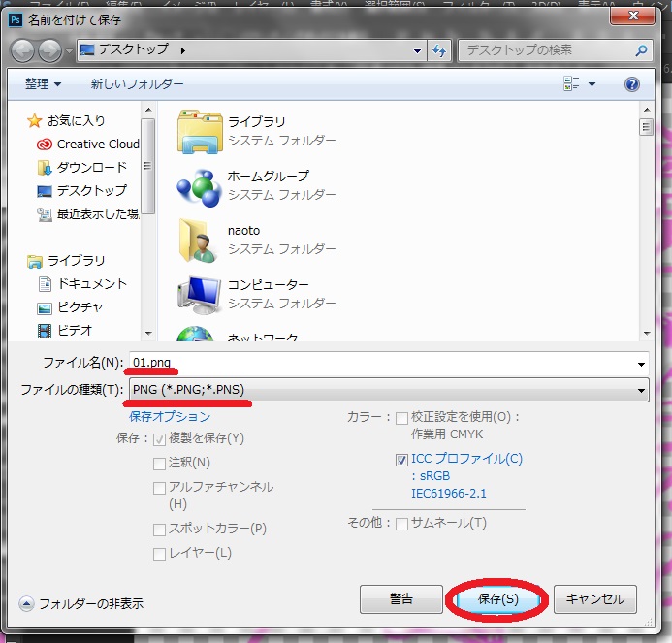The image size is (672, 643).
Task: Select the naoto user folder icon
Action: coord(198,241)
